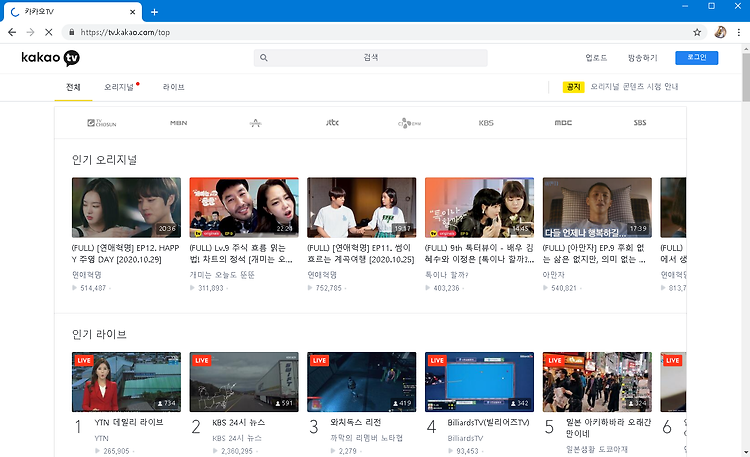Viewport: 750px width, 457px height.
Task: Open a new browser tab
Action: coord(154,12)
